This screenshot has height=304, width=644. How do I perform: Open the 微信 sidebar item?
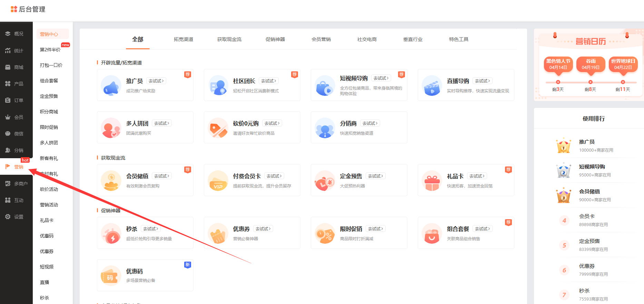[x=14, y=134]
